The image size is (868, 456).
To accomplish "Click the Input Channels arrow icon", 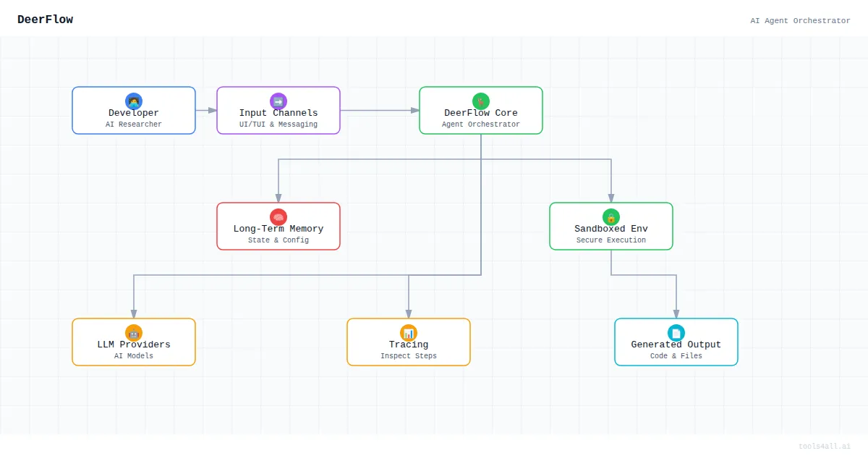I will point(278,101).
